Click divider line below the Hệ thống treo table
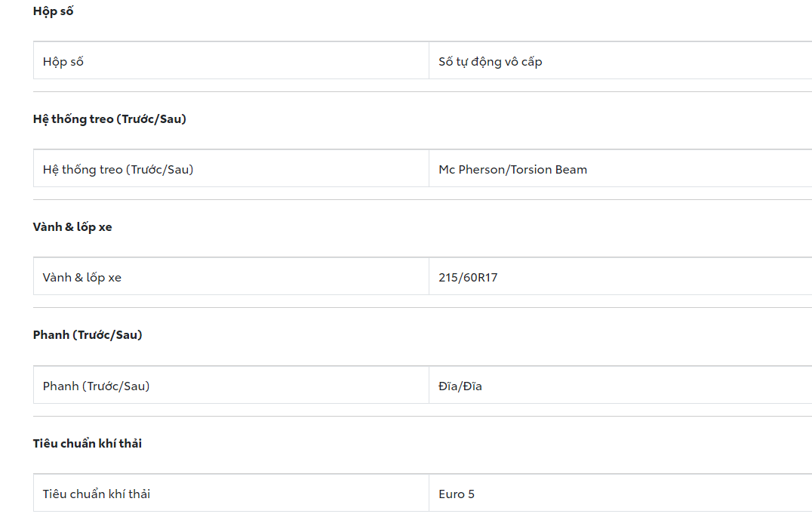Screen dimensions: 812x517 (x=423, y=200)
